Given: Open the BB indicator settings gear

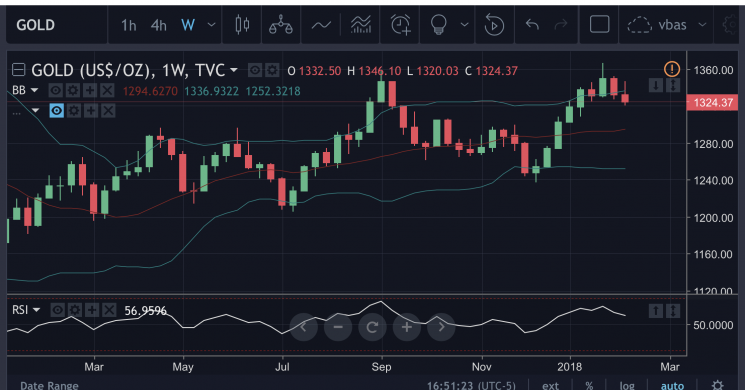Looking at the screenshot, I should [73, 90].
